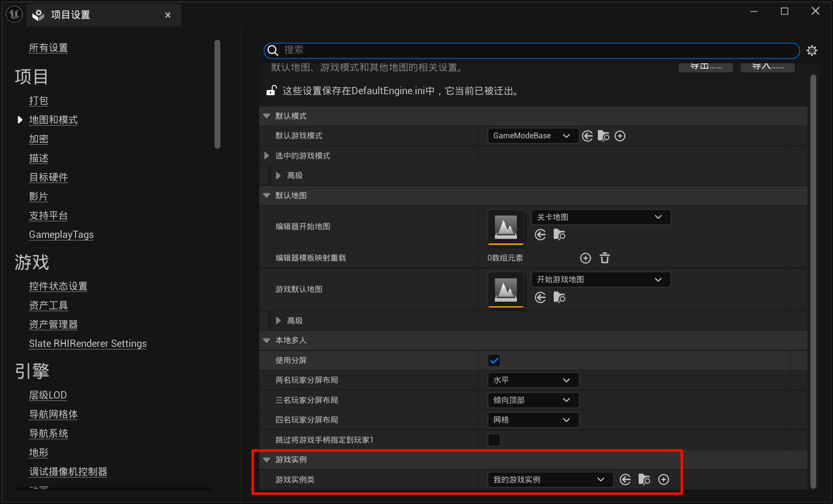Click the 编辑器开始地图 map thumbnail
The height and width of the screenshot is (504, 833).
tap(506, 227)
